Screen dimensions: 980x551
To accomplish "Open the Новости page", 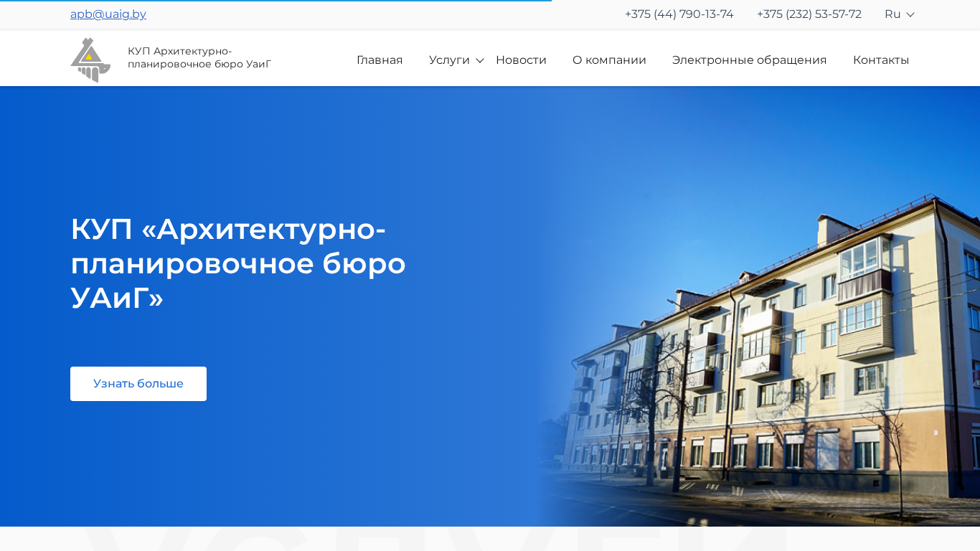I will tap(521, 60).
